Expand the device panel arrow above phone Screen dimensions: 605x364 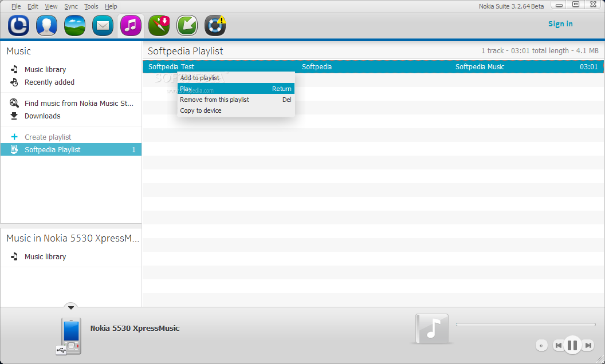pos(71,307)
